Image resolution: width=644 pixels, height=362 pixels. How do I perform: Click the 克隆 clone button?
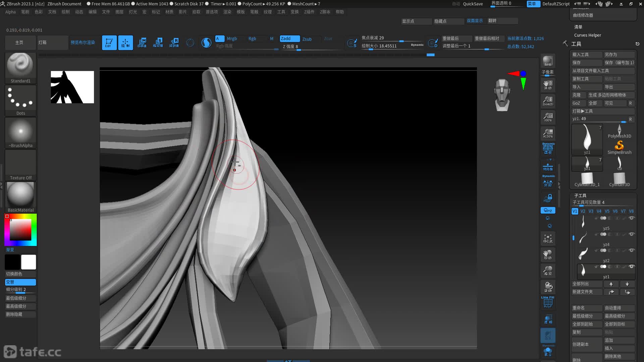point(579,95)
